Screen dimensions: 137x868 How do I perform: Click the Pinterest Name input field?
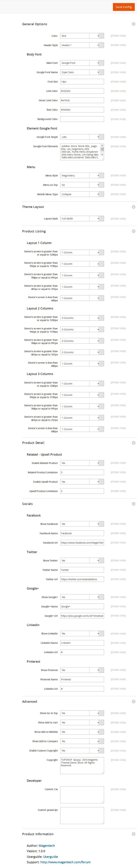[x=82, y=680]
